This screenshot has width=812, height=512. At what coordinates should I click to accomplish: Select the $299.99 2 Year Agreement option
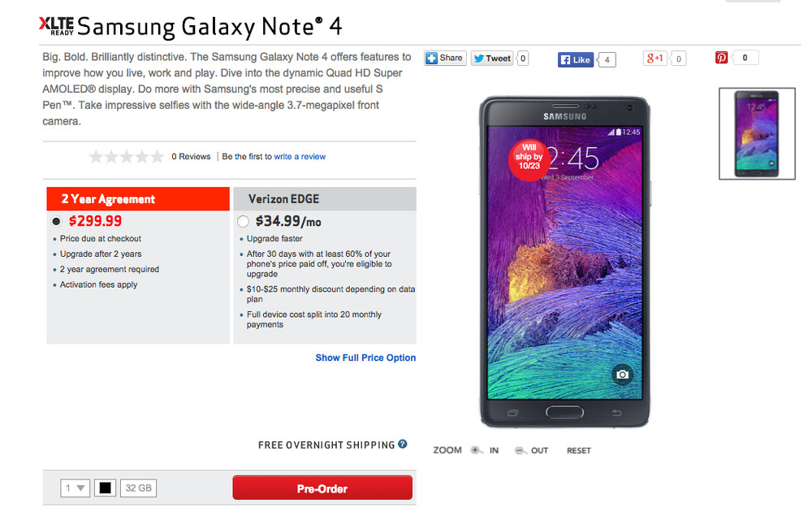pos(56,221)
